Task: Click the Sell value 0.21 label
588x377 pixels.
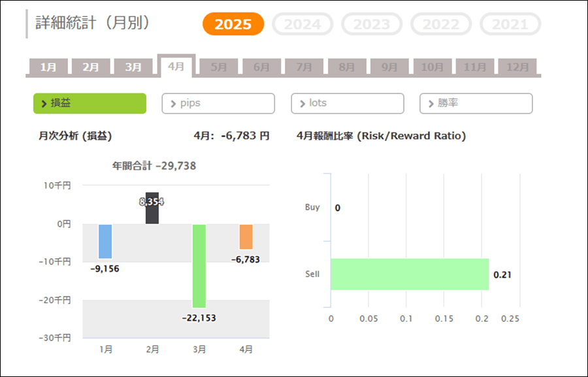Action: [x=502, y=275]
